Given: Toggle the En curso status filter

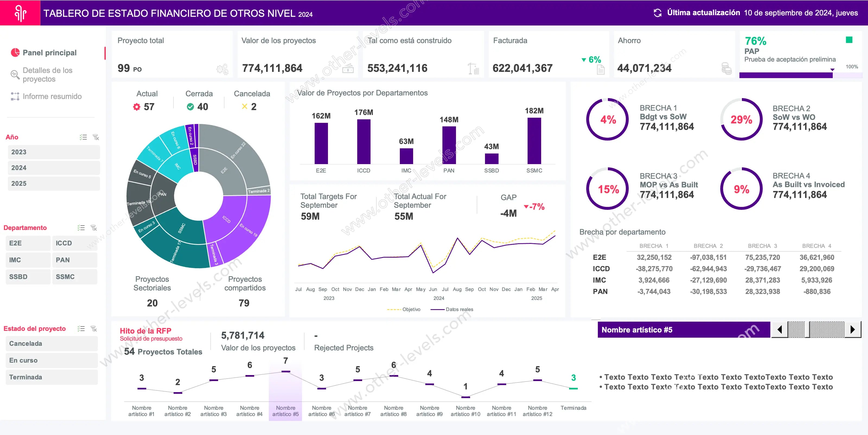Looking at the screenshot, I should pyautogui.click(x=52, y=360).
